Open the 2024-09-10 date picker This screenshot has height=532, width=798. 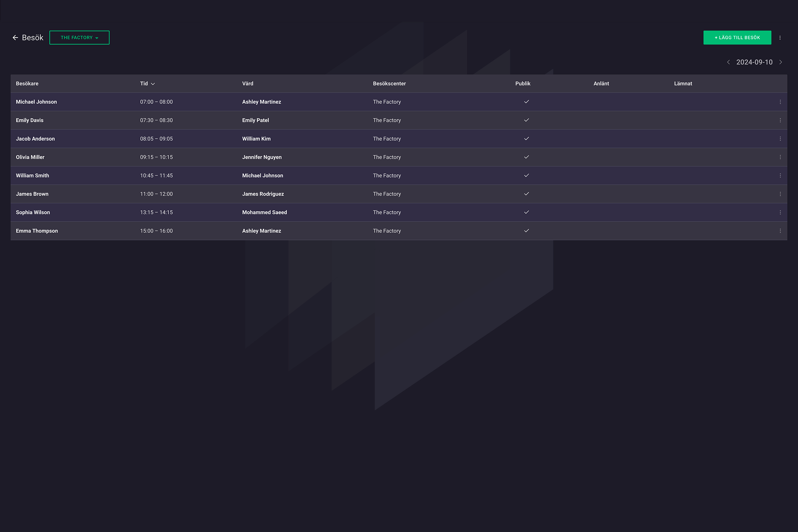(x=754, y=62)
